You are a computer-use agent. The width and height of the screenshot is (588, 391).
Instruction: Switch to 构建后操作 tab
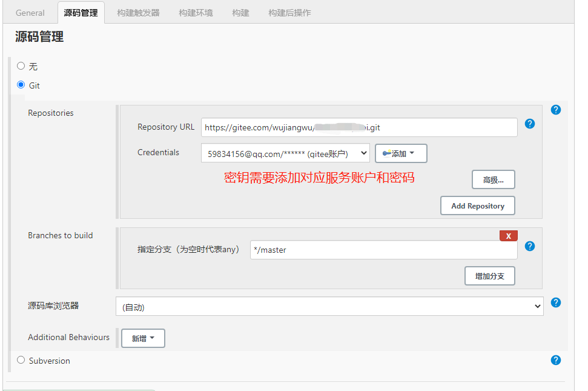pyautogui.click(x=290, y=12)
